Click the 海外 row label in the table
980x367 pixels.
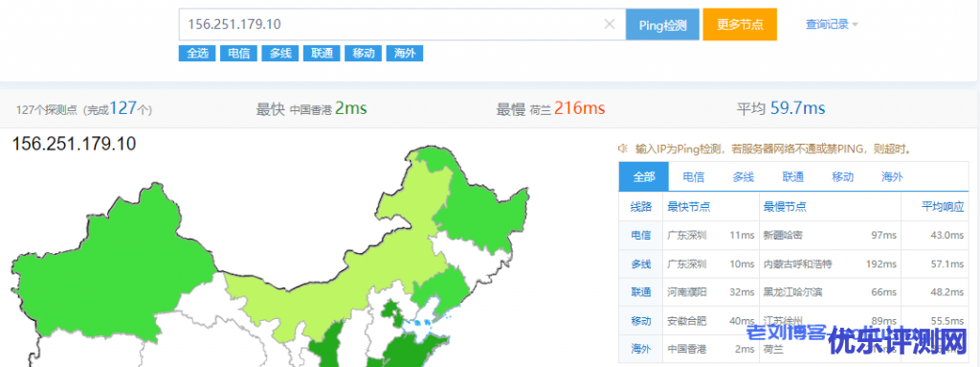point(640,350)
